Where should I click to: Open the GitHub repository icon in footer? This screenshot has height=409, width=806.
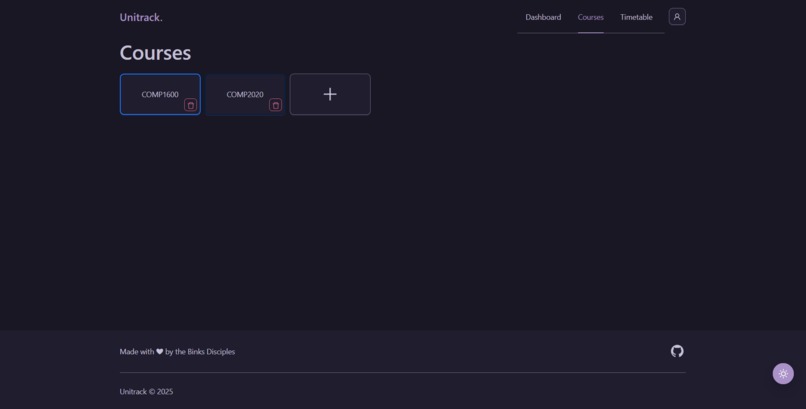(677, 351)
